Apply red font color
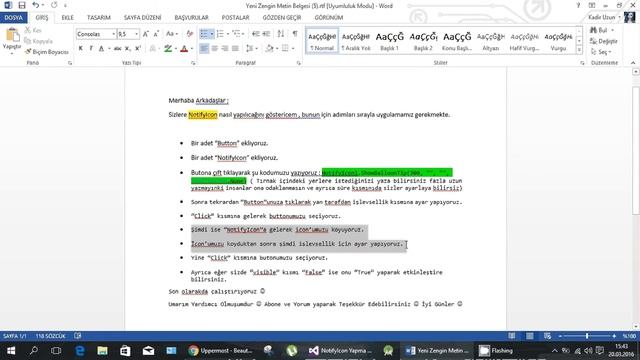The image size is (640, 360). (x=184, y=49)
